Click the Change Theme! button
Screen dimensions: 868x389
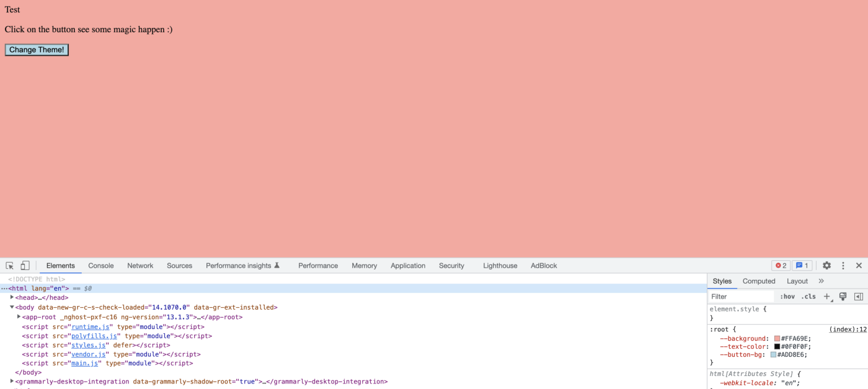click(x=37, y=50)
